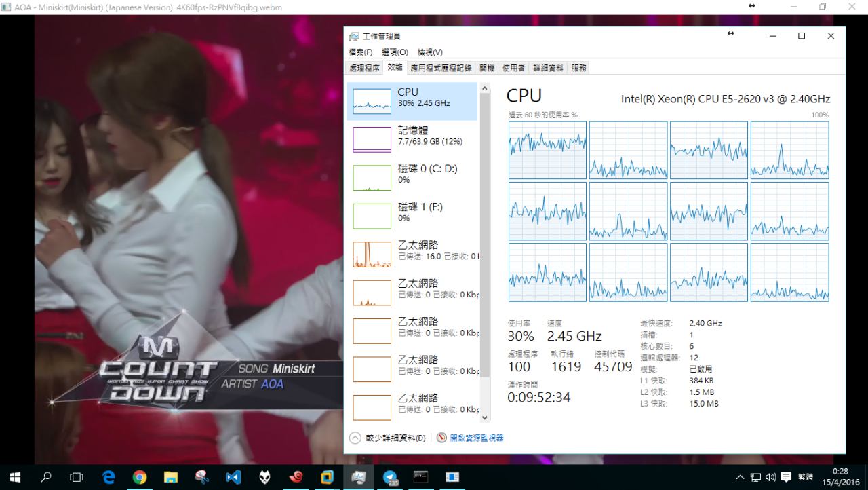This screenshot has width=868, height=490.
Task: Open File Explorer from the taskbar
Action: [x=171, y=477]
